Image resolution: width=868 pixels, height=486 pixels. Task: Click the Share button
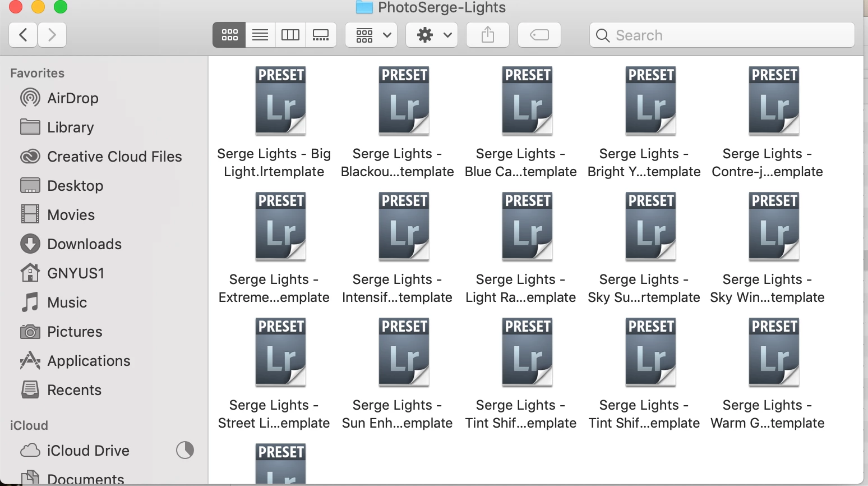point(488,35)
